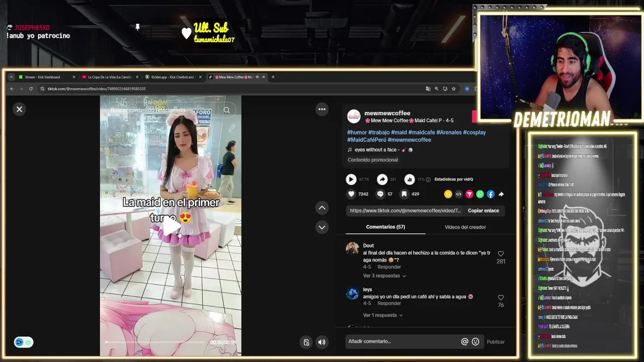Viewport: 644px width, 362px height.
Task: Expand Ver 3 respuestas under Dout
Action: click(384, 276)
